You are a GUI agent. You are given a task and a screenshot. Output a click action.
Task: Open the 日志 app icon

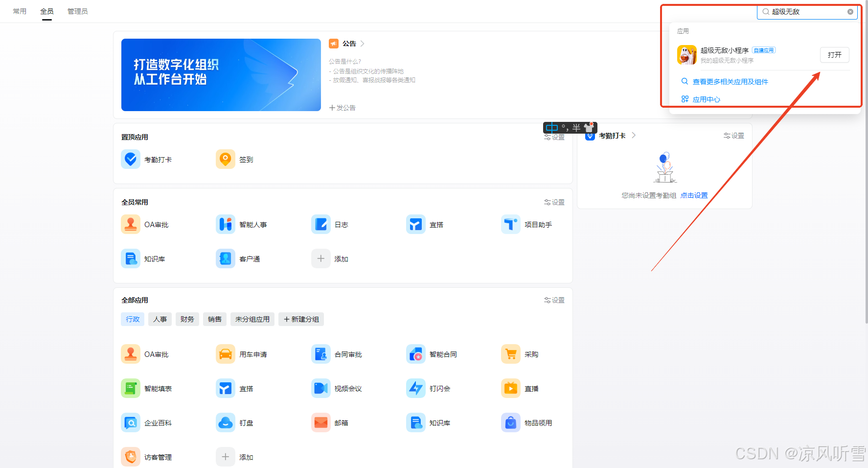[x=321, y=224]
